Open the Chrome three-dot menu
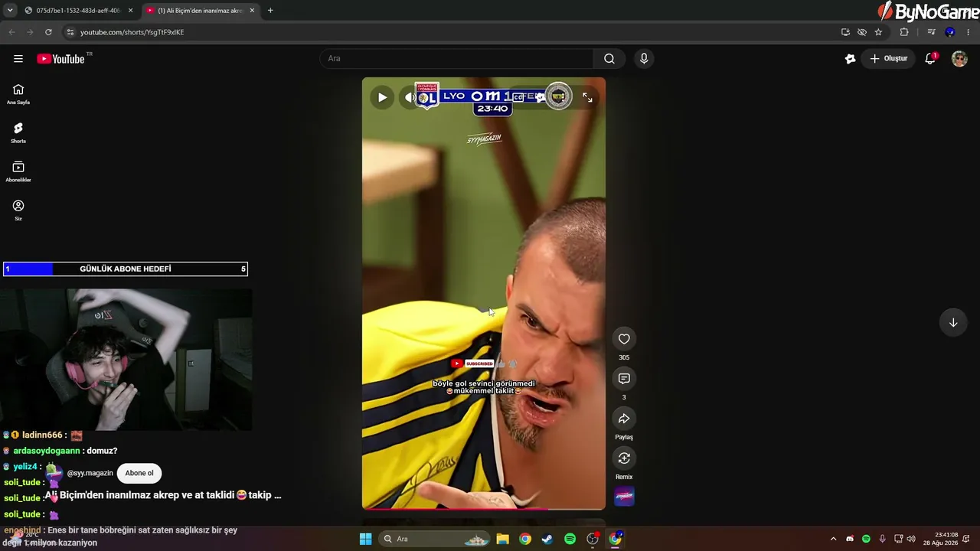This screenshot has width=980, height=551. (969, 32)
